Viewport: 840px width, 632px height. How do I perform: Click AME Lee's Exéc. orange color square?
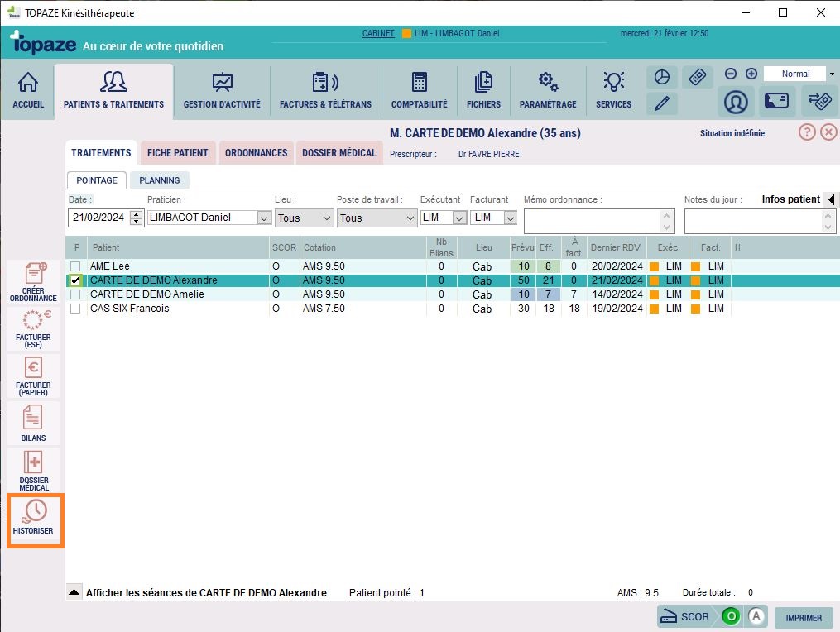654,266
